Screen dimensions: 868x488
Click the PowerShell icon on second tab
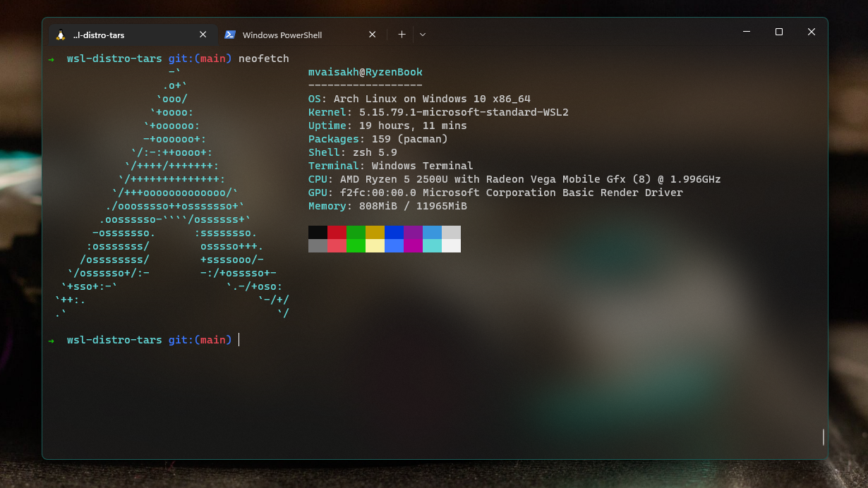pyautogui.click(x=230, y=35)
